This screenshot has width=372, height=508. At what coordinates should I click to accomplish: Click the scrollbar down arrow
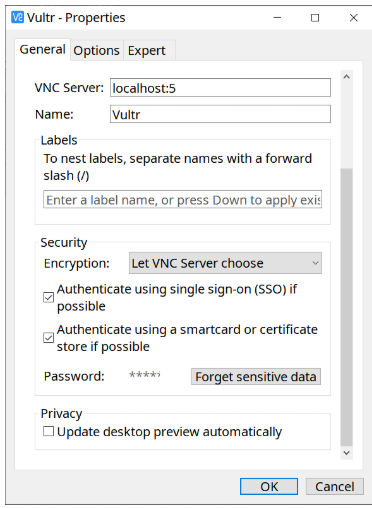(x=347, y=453)
